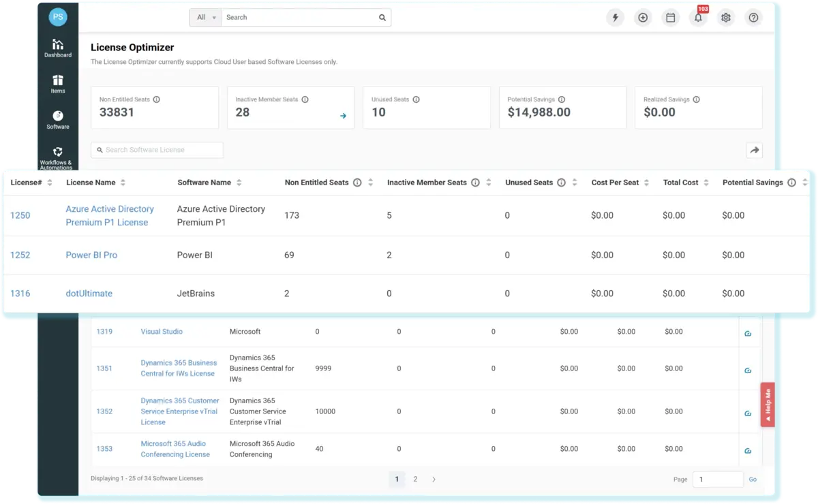Click arrow on Inactive Member Seats card
This screenshot has height=504, width=818.
[343, 116]
